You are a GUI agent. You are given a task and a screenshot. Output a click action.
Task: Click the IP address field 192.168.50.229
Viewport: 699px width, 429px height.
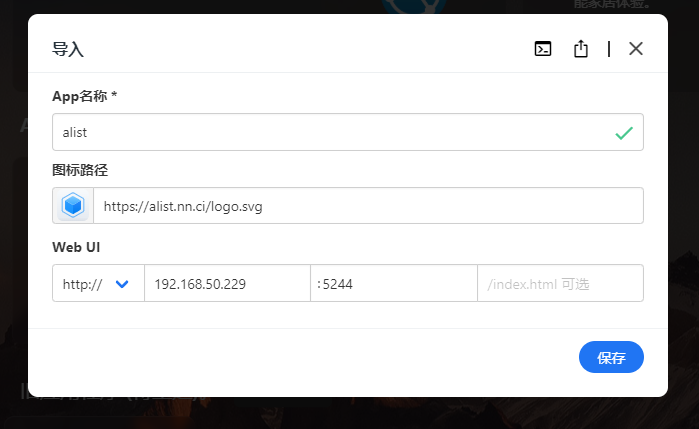click(227, 283)
